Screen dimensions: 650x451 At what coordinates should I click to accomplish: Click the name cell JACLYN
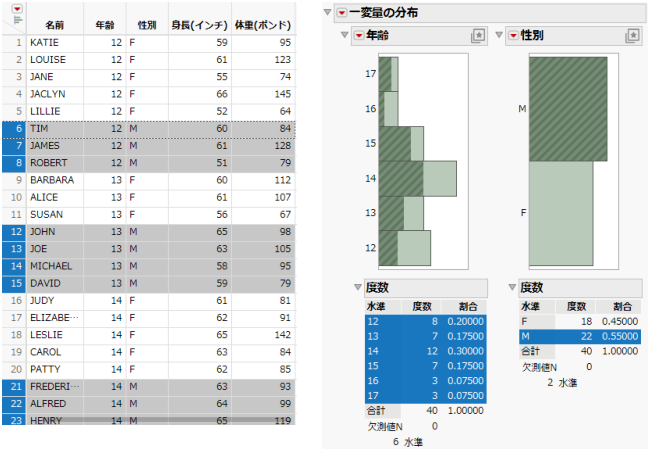pyautogui.click(x=55, y=94)
